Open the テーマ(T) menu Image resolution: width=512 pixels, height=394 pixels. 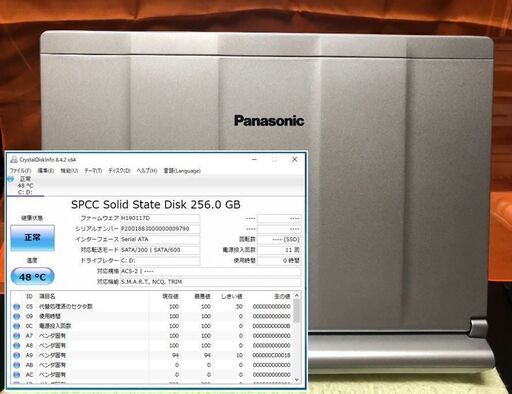pos(93,171)
